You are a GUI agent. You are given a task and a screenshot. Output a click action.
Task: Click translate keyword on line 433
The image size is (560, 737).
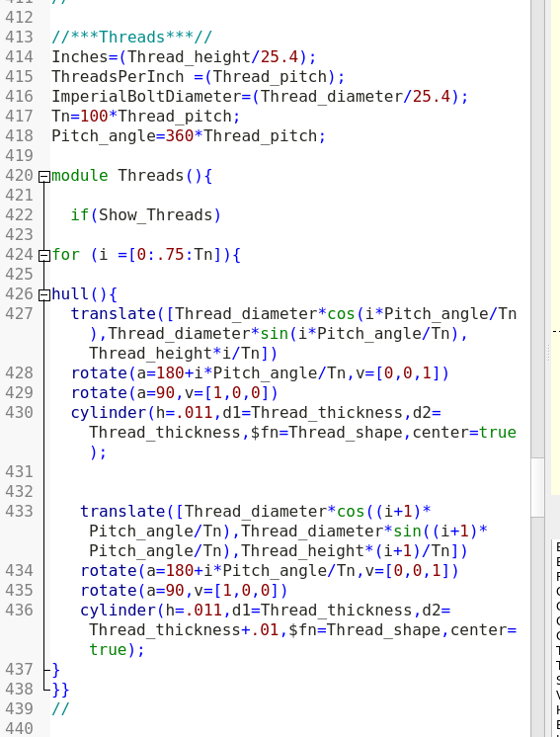click(122, 511)
